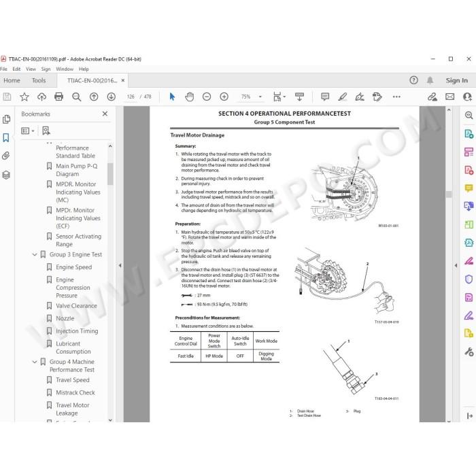Switch to Tools tab
The height and width of the screenshot is (476, 476).
click(39, 80)
